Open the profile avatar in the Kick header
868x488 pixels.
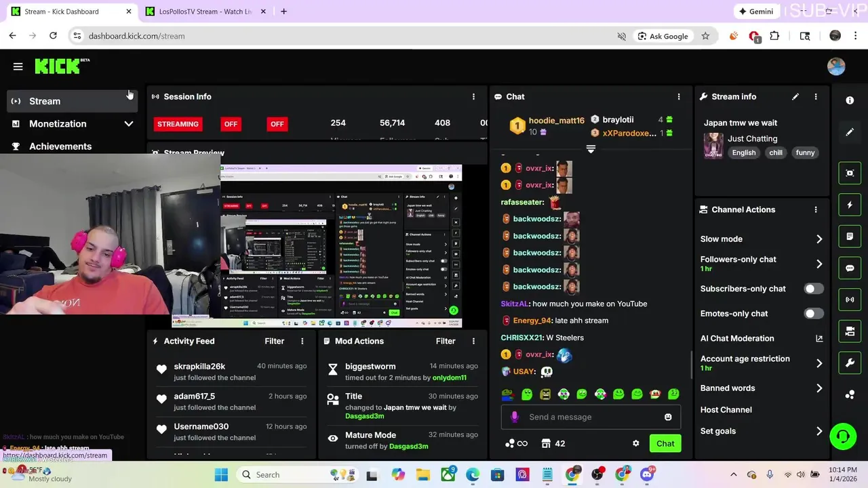point(836,66)
